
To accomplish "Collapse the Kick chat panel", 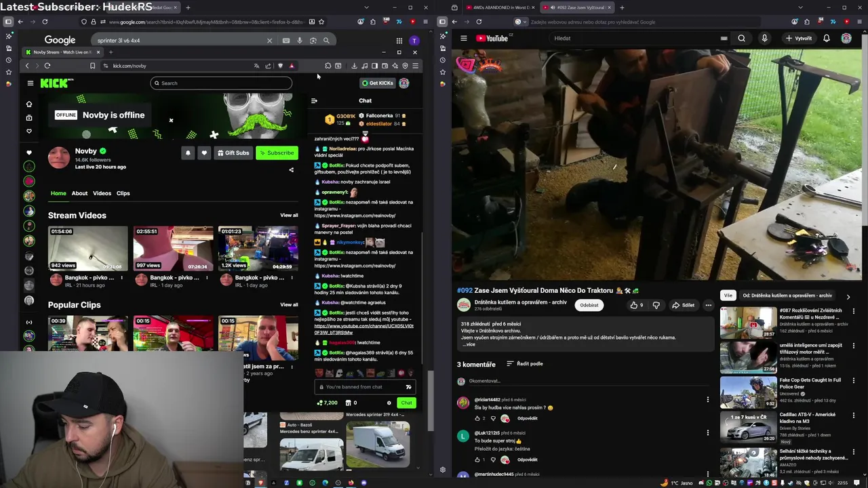I will tap(314, 100).
